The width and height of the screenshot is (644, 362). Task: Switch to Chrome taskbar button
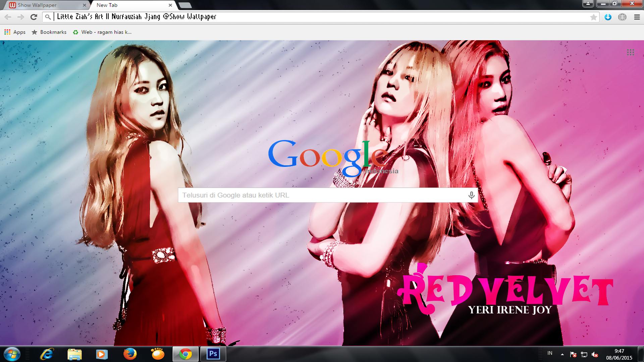(185, 354)
